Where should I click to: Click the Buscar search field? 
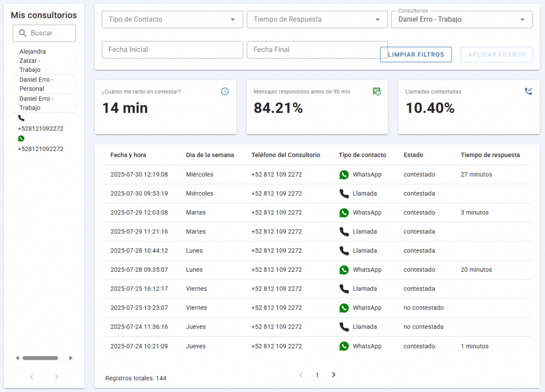(x=48, y=33)
